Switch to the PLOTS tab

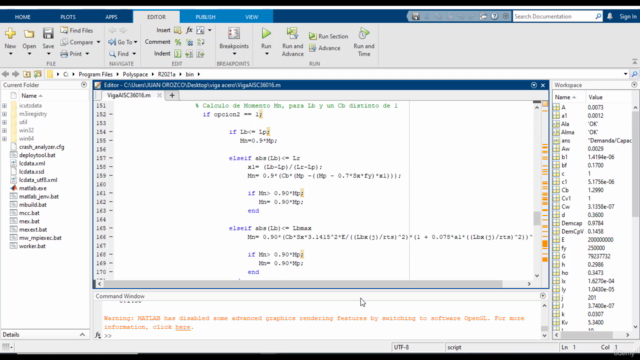(x=68, y=17)
